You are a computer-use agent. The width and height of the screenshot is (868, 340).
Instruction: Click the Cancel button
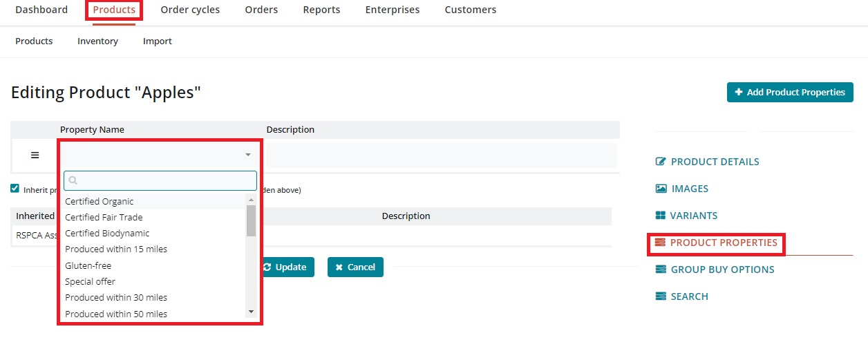(355, 267)
